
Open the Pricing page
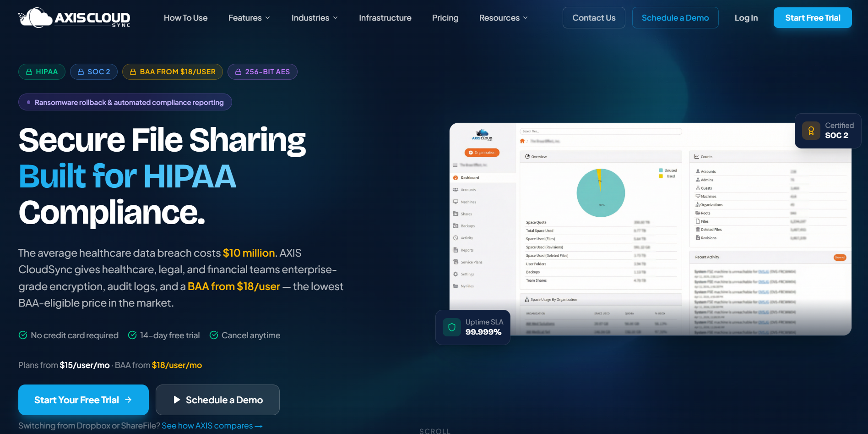[445, 18]
